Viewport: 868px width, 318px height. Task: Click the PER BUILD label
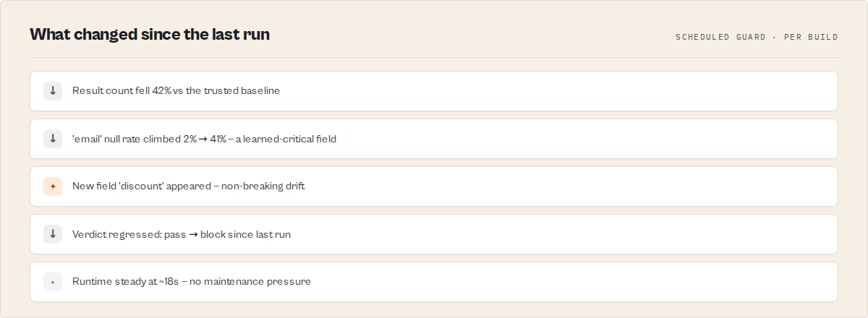pyautogui.click(x=811, y=37)
